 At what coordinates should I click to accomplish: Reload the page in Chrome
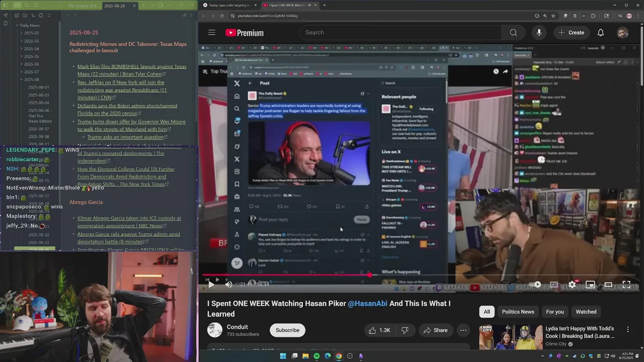coord(222,16)
